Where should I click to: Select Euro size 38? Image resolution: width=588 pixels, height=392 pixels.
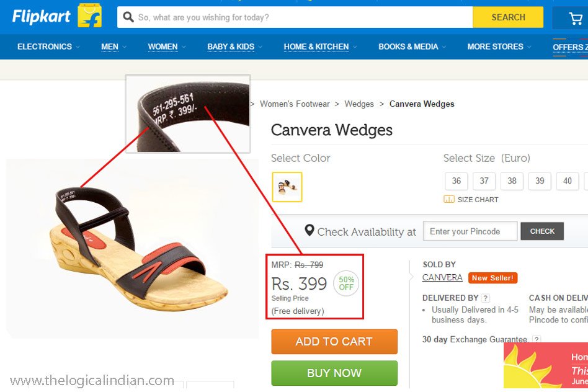tap(512, 181)
